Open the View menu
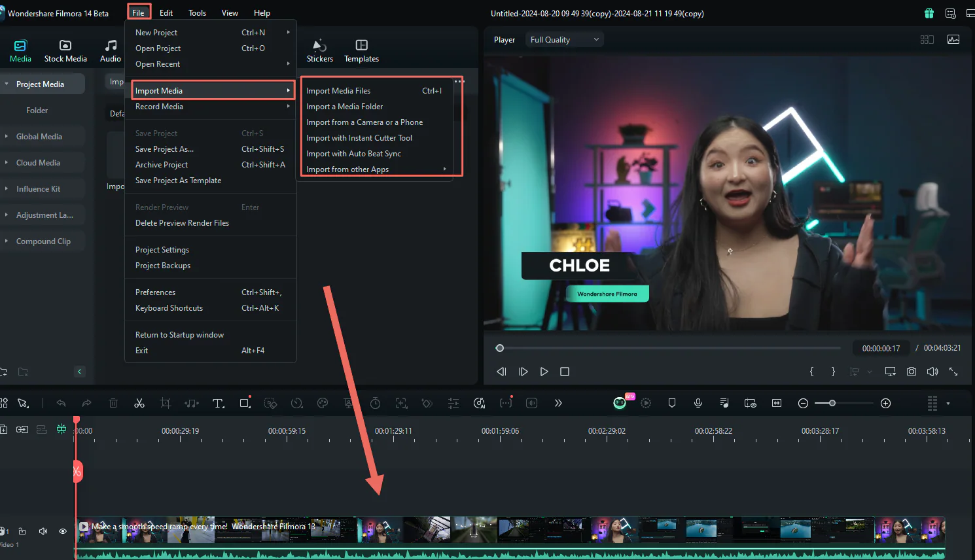975x560 pixels. (230, 13)
